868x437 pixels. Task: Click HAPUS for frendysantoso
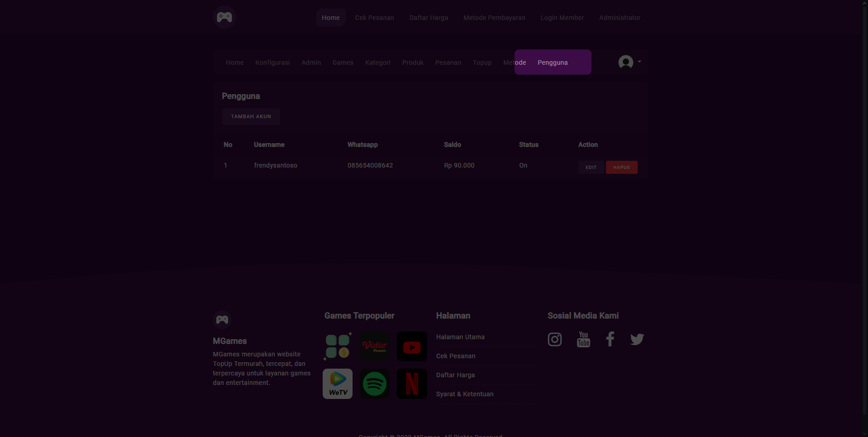click(621, 167)
